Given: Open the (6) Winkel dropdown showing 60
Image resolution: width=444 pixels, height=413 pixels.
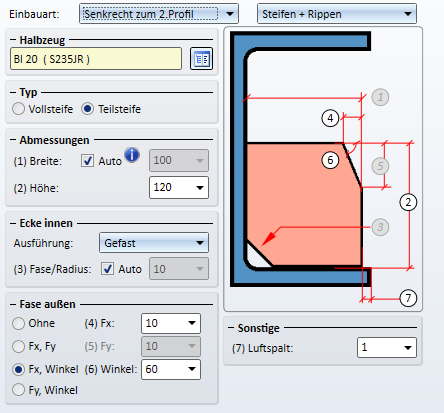Looking at the screenshot, I should point(171,369).
